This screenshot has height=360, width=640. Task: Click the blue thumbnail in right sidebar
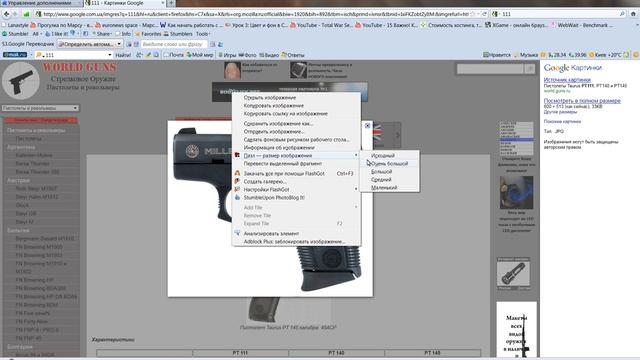516,192
